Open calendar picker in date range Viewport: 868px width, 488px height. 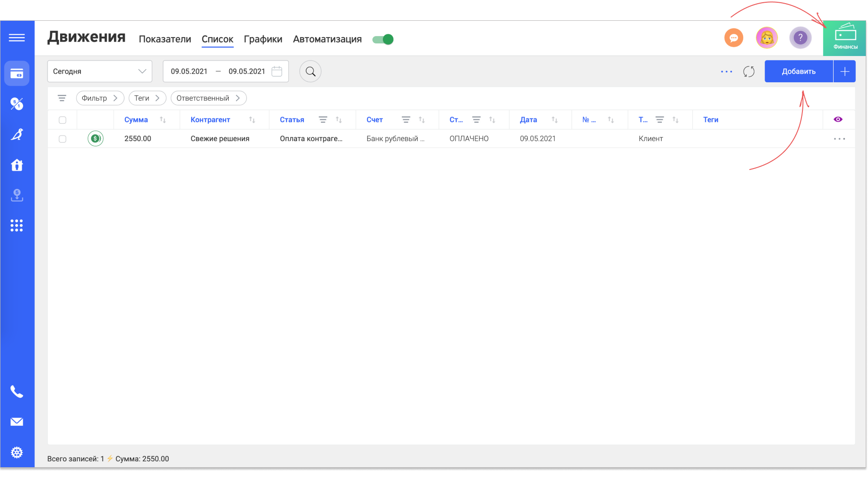click(x=277, y=71)
